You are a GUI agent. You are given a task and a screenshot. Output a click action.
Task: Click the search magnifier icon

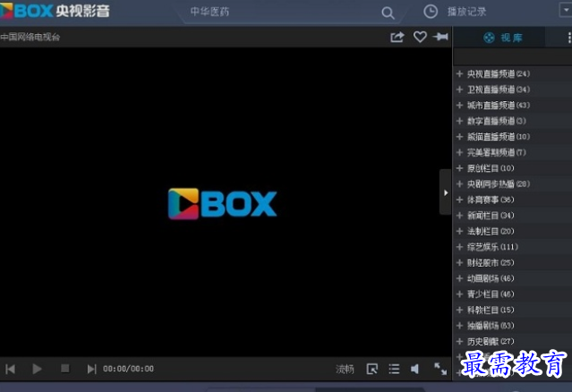coord(388,13)
